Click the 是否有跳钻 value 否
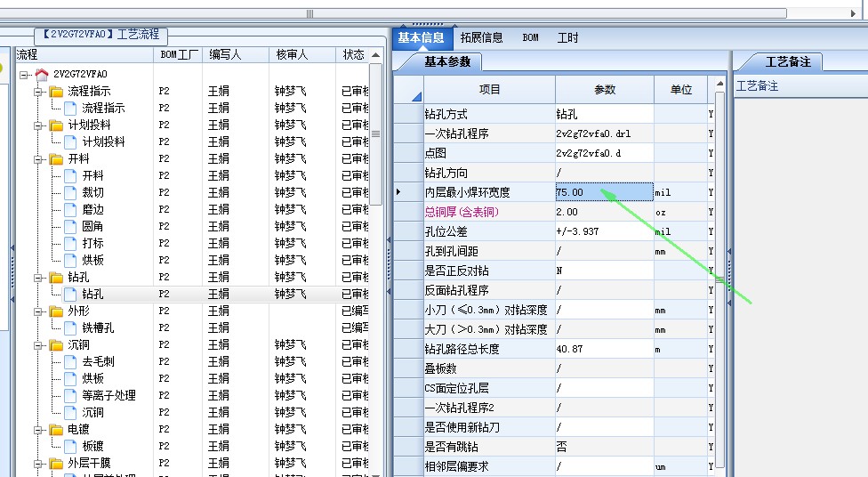The height and width of the screenshot is (477, 868). coord(605,447)
